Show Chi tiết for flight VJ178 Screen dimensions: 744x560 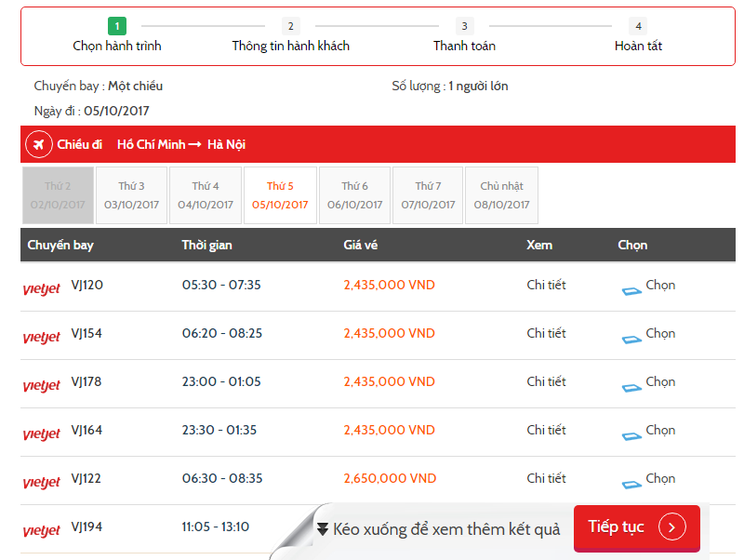tap(546, 381)
